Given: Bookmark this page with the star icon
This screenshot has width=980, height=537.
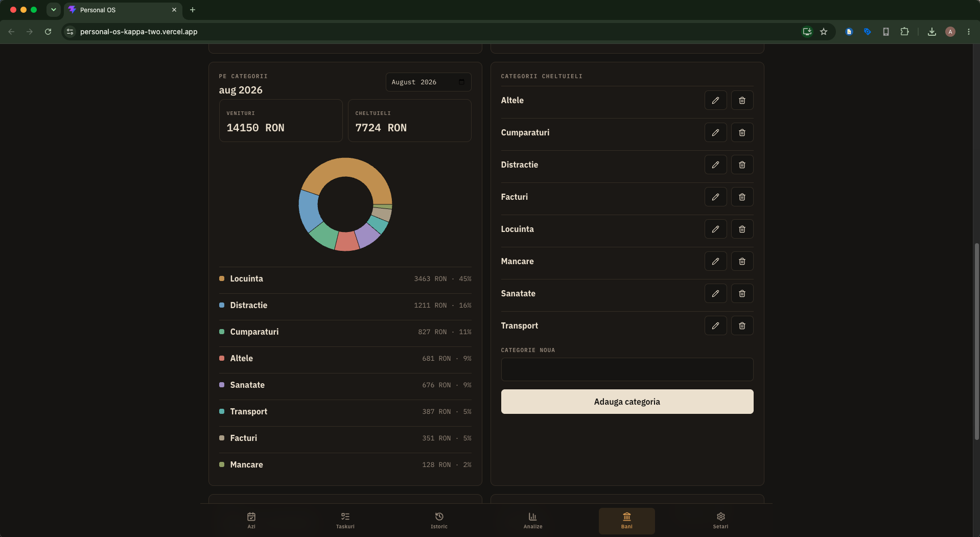Looking at the screenshot, I should pyautogui.click(x=824, y=32).
